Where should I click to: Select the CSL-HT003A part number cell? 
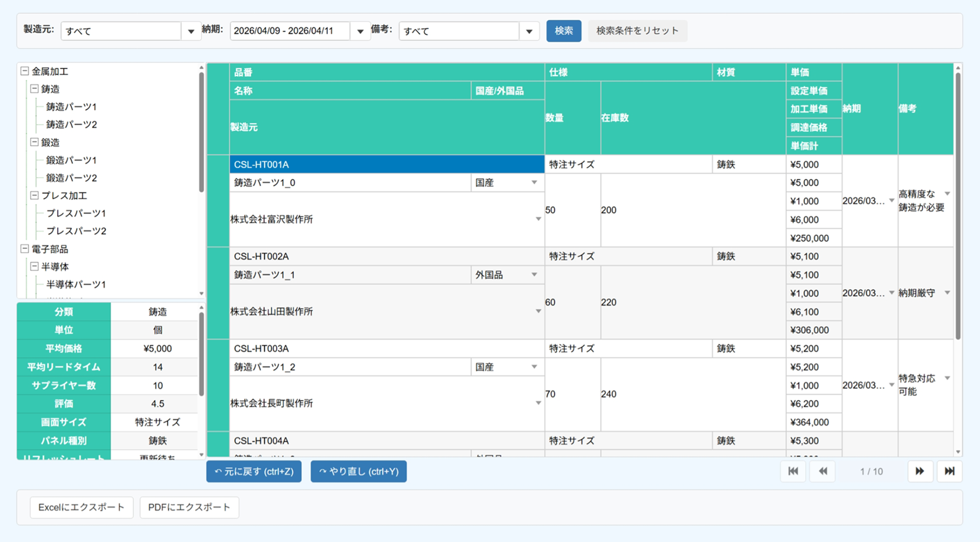coord(387,348)
